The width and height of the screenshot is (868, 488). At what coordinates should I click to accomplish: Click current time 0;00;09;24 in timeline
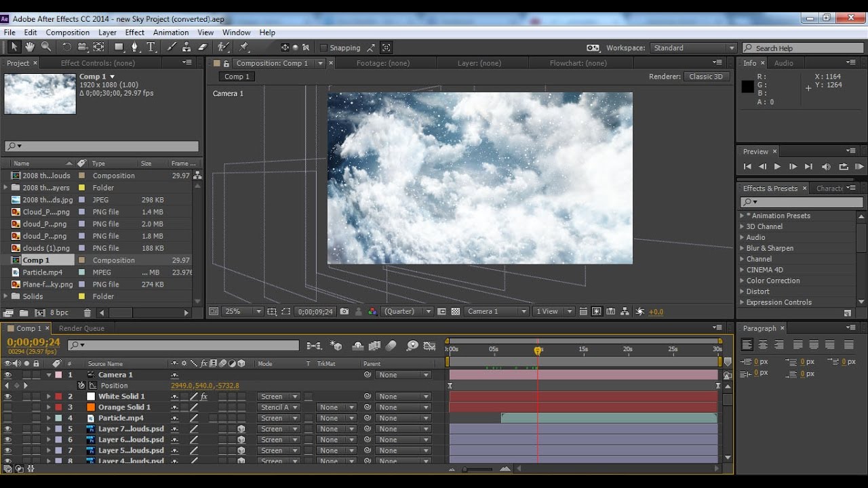pos(34,342)
